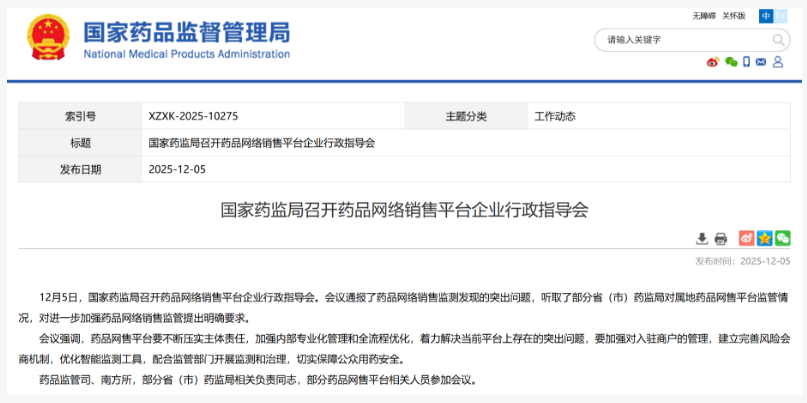The width and height of the screenshot is (807, 403).
Task: Download the article via download icon
Action: 702,238
